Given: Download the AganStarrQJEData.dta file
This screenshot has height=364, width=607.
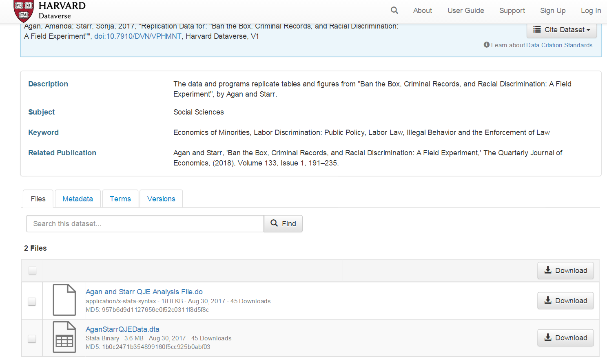Looking at the screenshot, I should [565, 338].
